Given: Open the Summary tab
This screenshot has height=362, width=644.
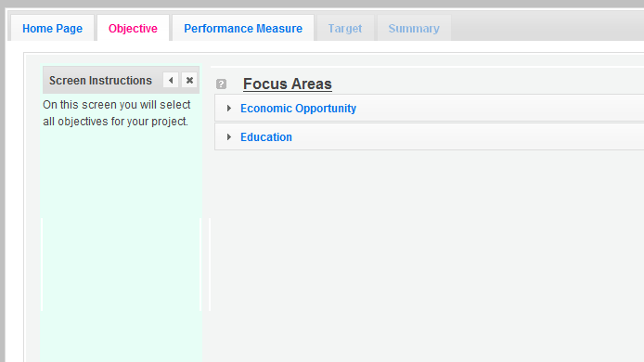Looking at the screenshot, I should (414, 28).
